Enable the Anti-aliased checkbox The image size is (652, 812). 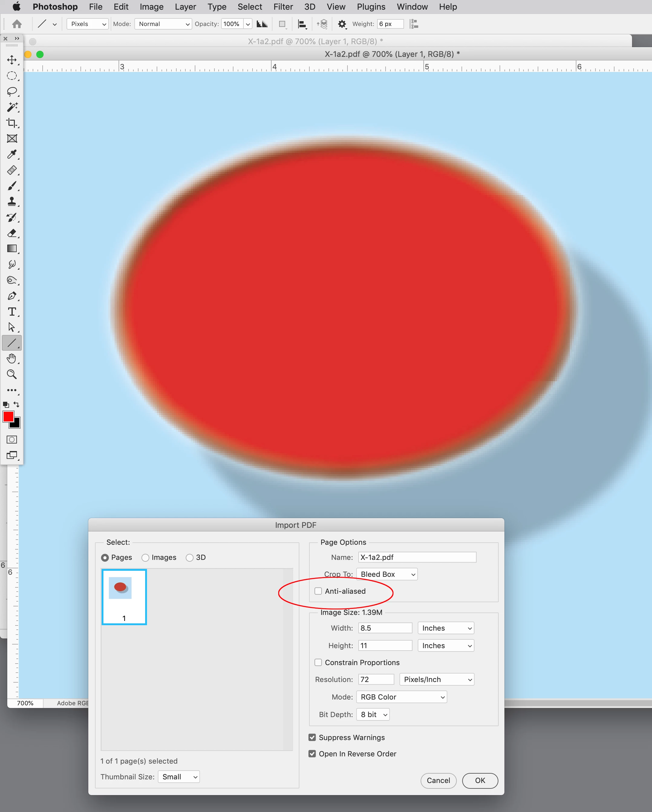tap(318, 591)
